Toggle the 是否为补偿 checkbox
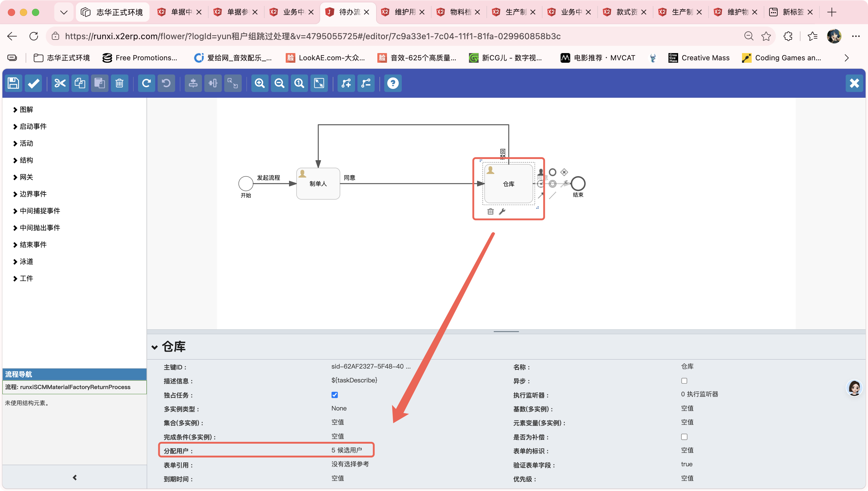 pos(684,437)
